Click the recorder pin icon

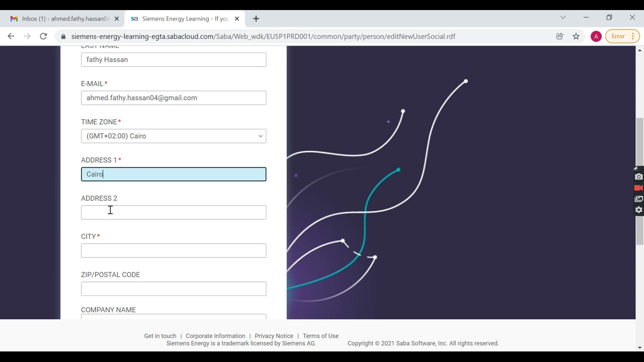coord(635,168)
